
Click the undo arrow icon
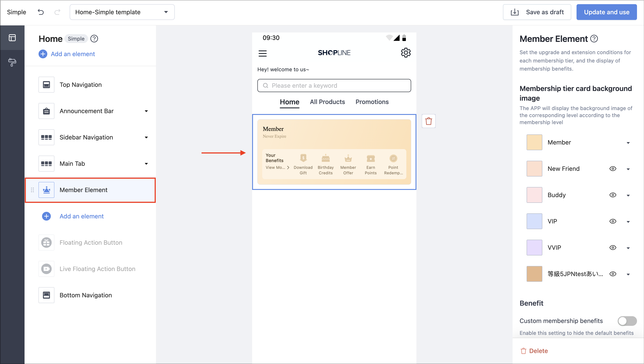click(41, 12)
